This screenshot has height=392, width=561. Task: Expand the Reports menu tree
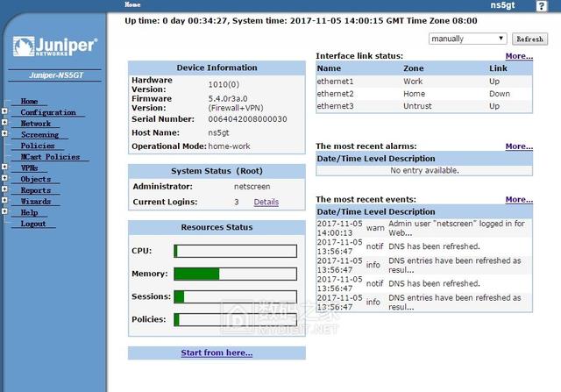pos(4,189)
